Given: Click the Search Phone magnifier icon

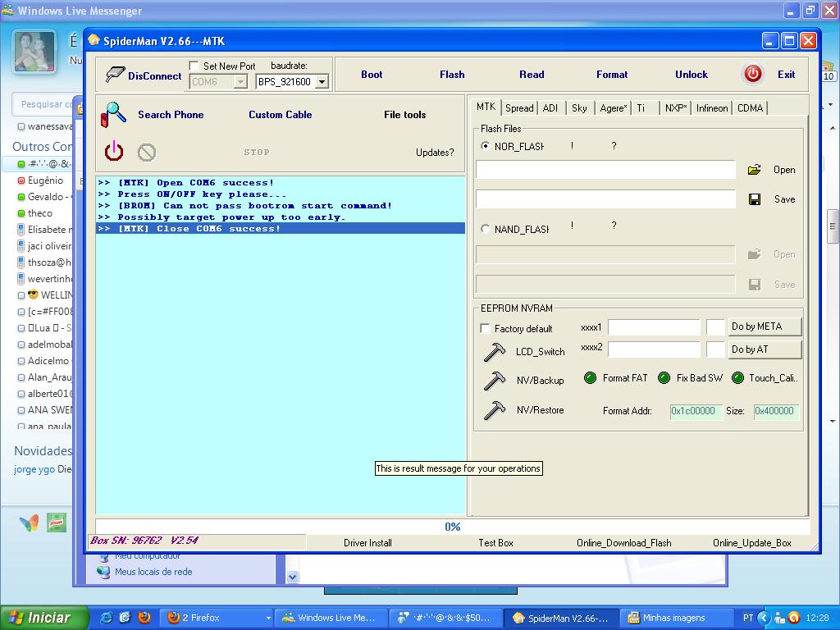Looking at the screenshot, I should pyautogui.click(x=113, y=115).
